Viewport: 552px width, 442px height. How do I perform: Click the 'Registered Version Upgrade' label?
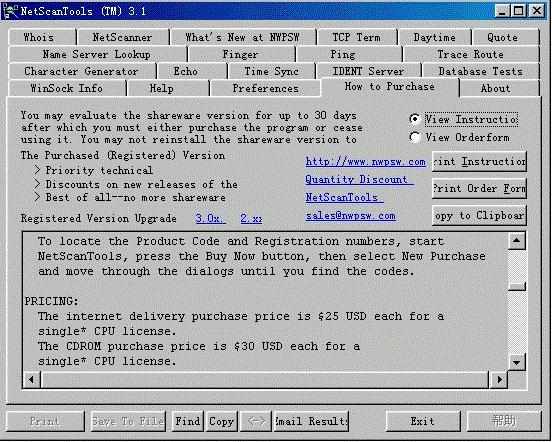tap(99, 218)
